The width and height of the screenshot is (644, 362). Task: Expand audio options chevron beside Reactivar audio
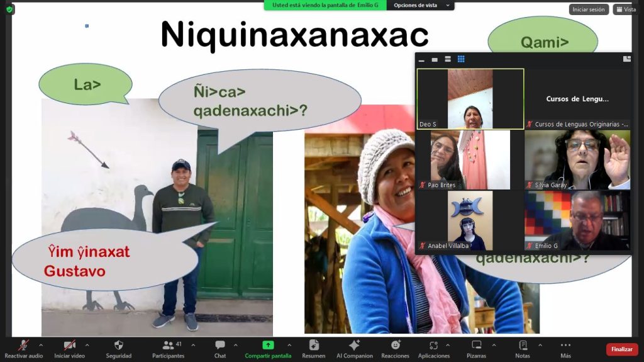(41, 345)
